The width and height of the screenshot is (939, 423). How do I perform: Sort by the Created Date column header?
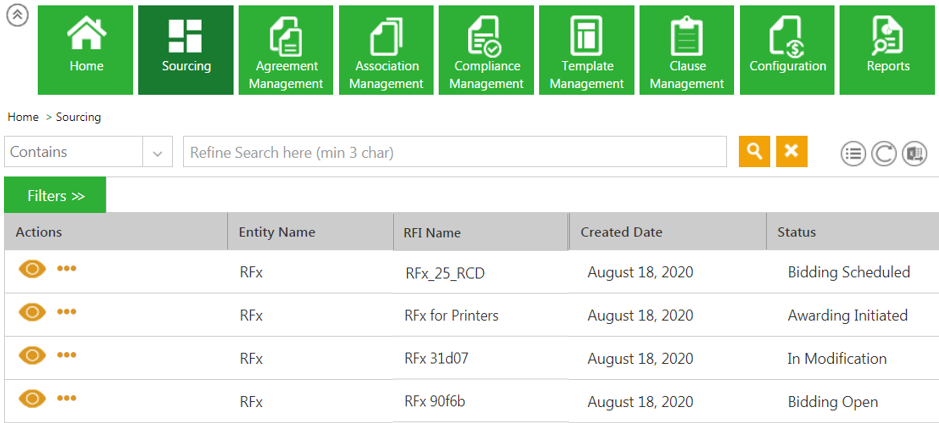click(x=621, y=232)
